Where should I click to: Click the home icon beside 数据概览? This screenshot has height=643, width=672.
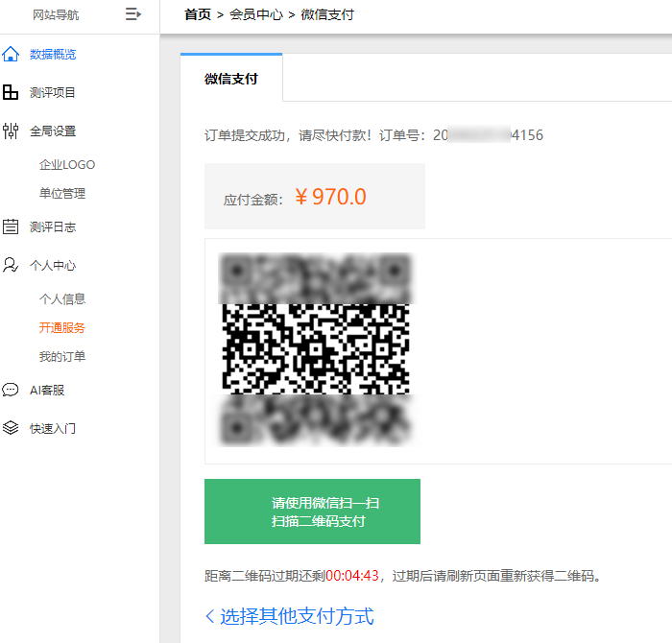pos(11,54)
